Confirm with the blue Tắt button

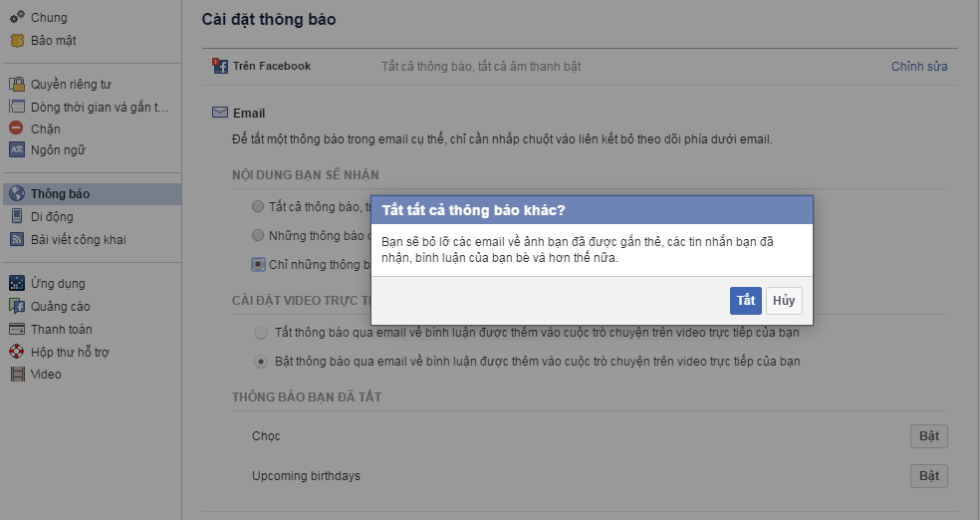(x=745, y=301)
